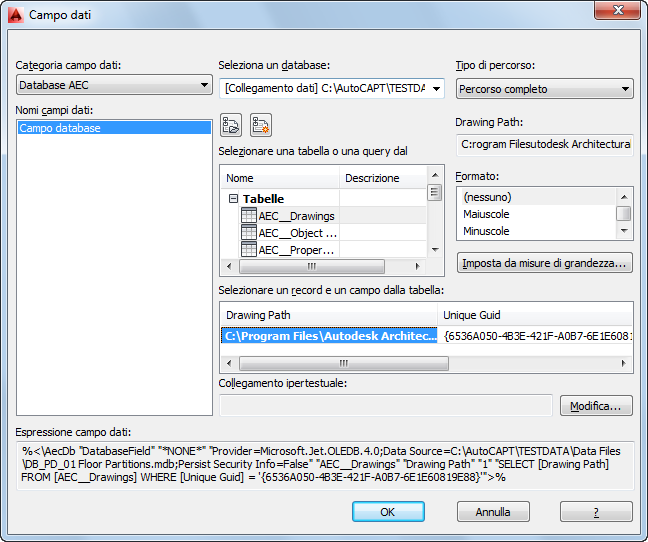Click the Drawing Path column header
The width and height of the screenshot is (648, 542).
tap(329, 315)
